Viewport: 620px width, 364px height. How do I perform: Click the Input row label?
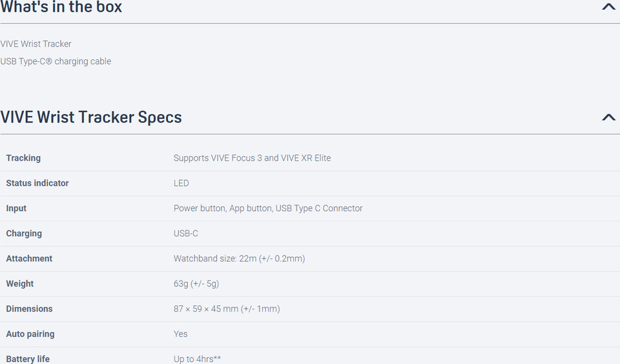pos(16,208)
